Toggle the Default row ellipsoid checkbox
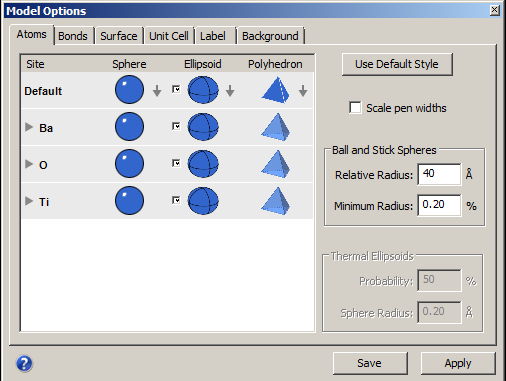Image resolution: width=506 pixels, height=381 pixels. pyautogui.click(x=176, y=89)
